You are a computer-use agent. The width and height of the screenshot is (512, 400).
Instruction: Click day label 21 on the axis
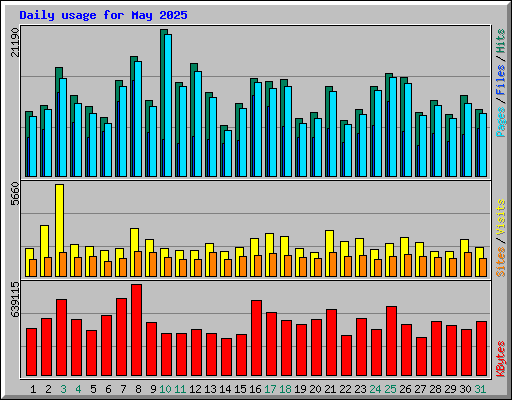pos(330,389)
